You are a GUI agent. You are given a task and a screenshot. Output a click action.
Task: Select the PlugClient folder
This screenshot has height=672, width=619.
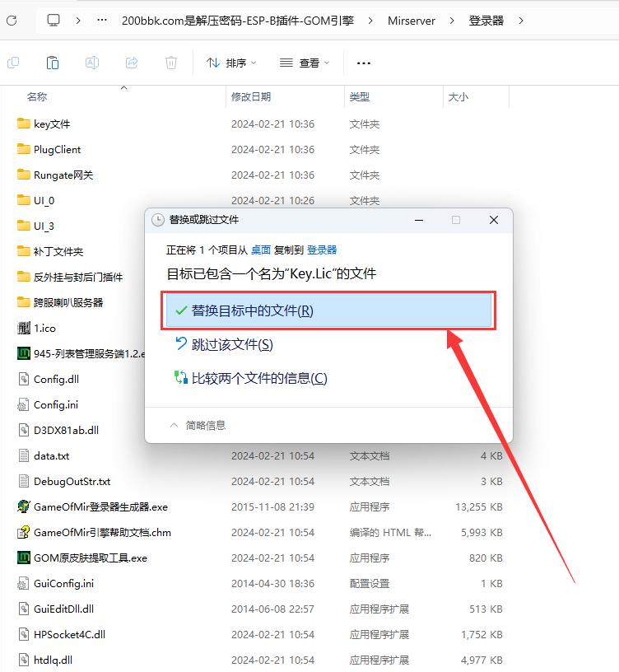[x=49, y=150]
